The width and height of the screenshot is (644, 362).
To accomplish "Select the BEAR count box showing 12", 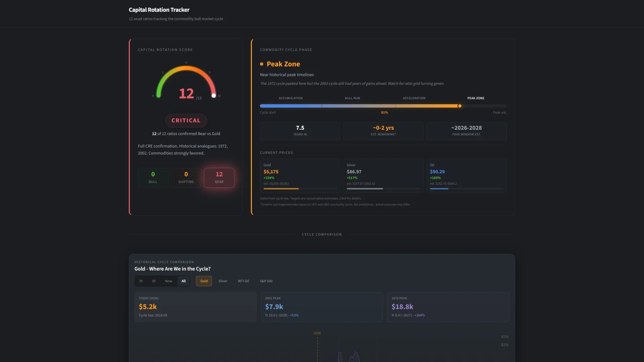I will [219, 178].
